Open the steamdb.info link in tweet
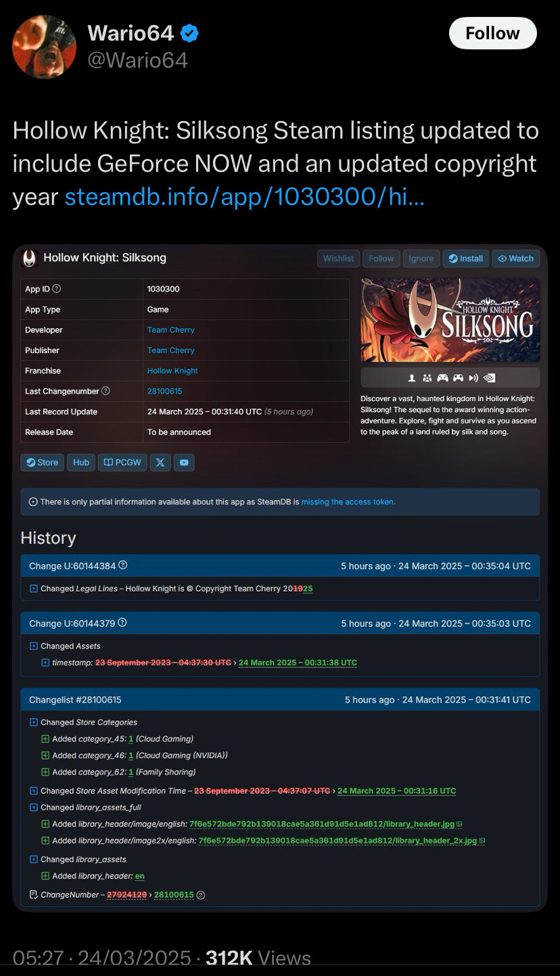The width and height of the screenshot is (560, 976). [x=244, y=197]
